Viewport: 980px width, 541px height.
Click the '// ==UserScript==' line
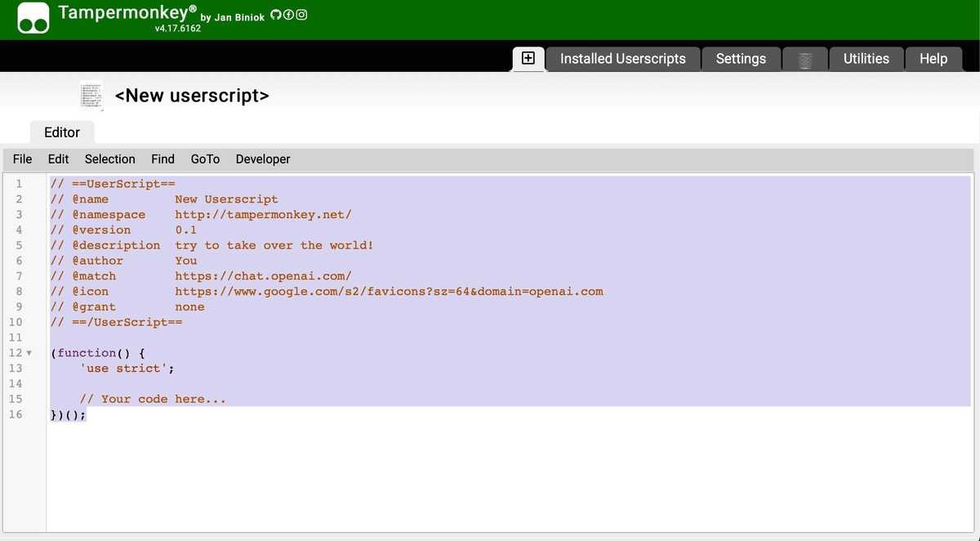pos(114,183)
